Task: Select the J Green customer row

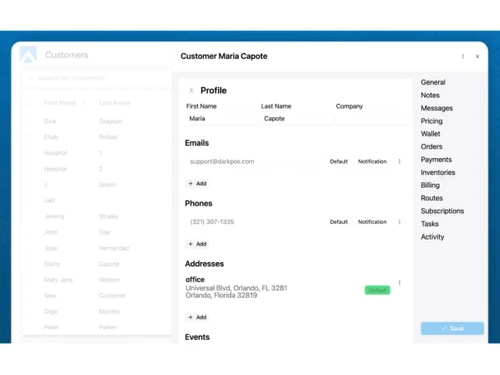Action: [x=97, y=185]
